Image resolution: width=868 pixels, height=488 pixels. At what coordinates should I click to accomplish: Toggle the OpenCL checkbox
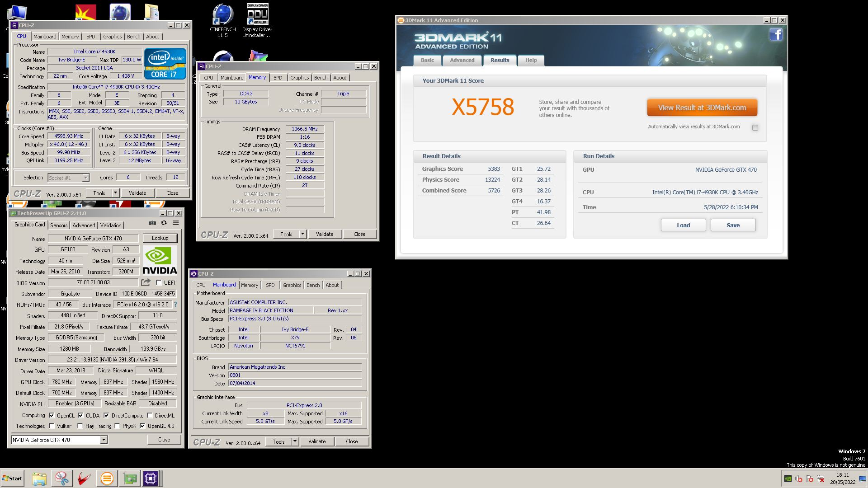click(52, 415)
